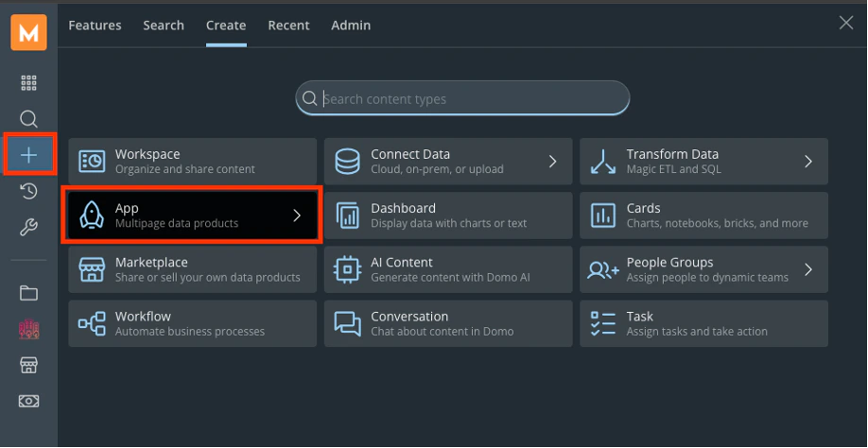868x448 pixels.
Task: Expand People Groups chevron arrow
Action: click(x=808, y=269)
